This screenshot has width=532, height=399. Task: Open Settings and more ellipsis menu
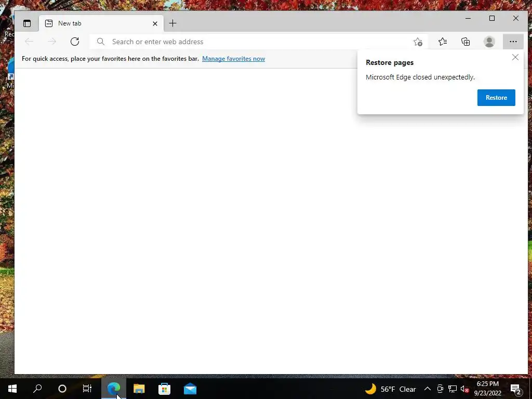coord(513,42)
